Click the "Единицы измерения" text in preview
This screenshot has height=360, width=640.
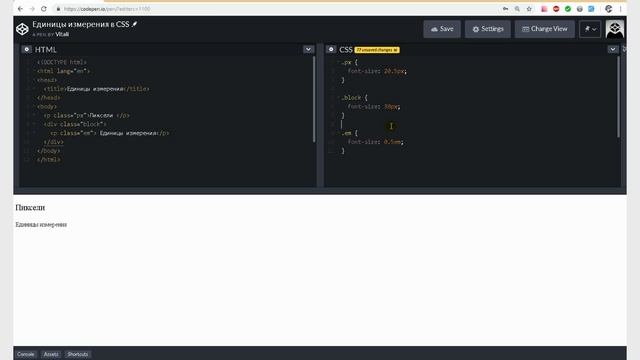(x=41, y=224)
